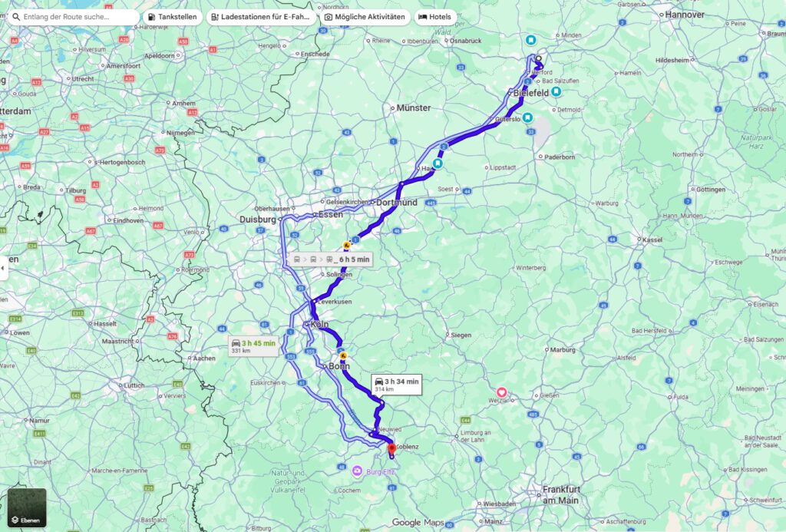Select the Hotels filter chip
Screen dimensions: 786x532
(x=435, y=17)
